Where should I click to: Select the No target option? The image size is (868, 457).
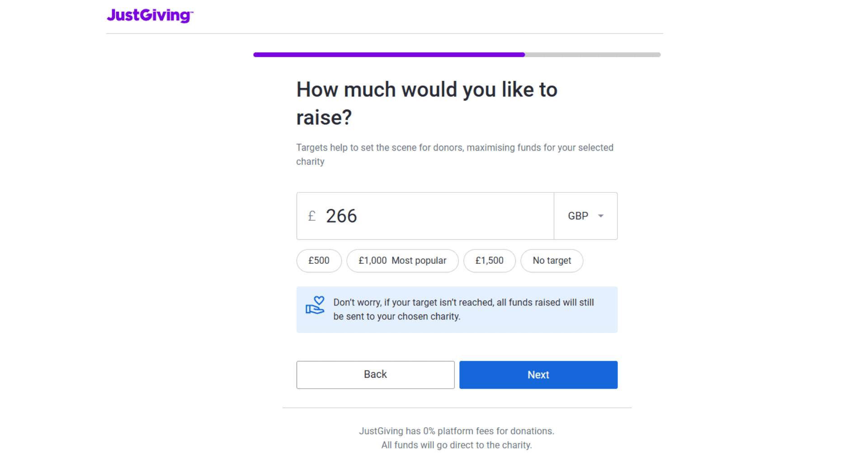coord(552,261)
